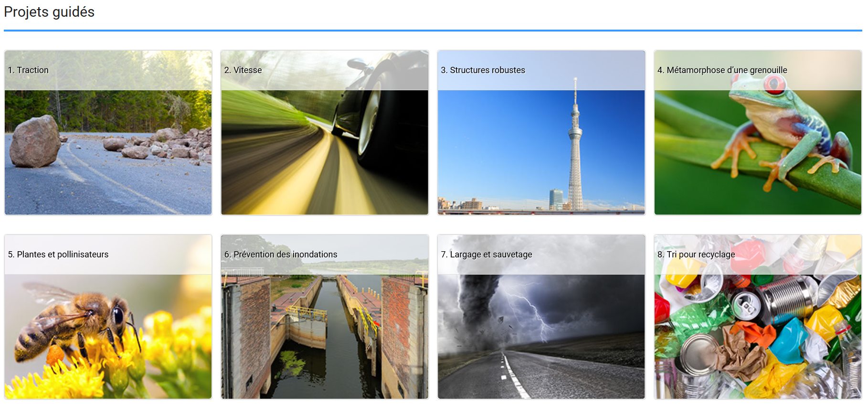
Task: Click the large boulder on the road
Action: 35,141
